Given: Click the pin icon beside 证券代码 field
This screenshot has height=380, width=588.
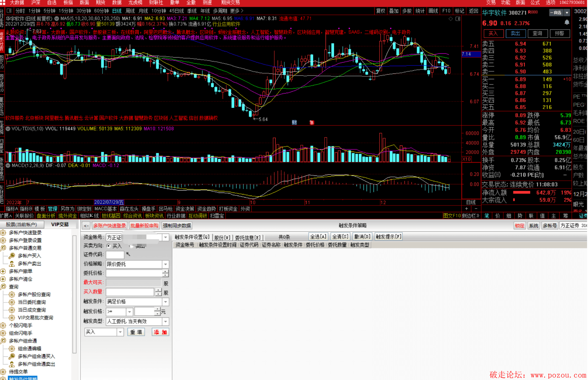Looking at the screenshot, I should pos(128,254).
